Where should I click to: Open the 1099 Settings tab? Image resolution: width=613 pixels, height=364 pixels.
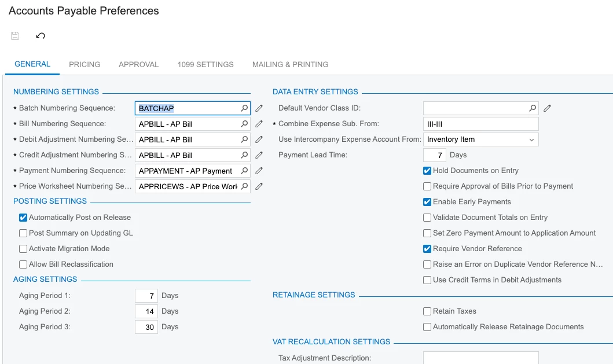pos(205,64)
